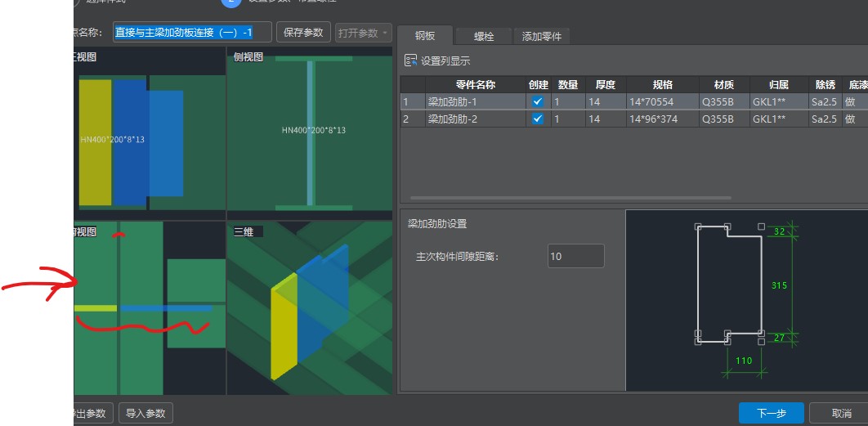Click the 零件名称 column header

click(476, 85)
